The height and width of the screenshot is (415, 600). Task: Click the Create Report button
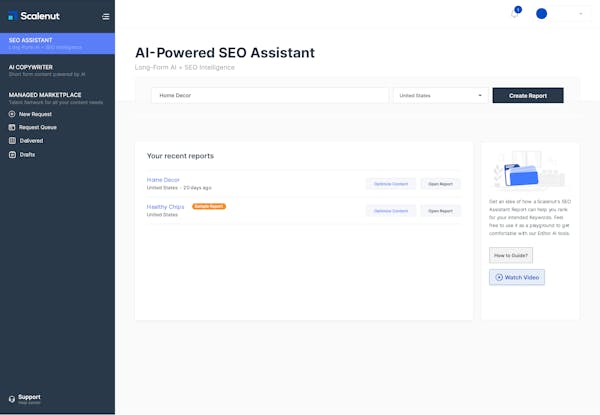[528, 96]
